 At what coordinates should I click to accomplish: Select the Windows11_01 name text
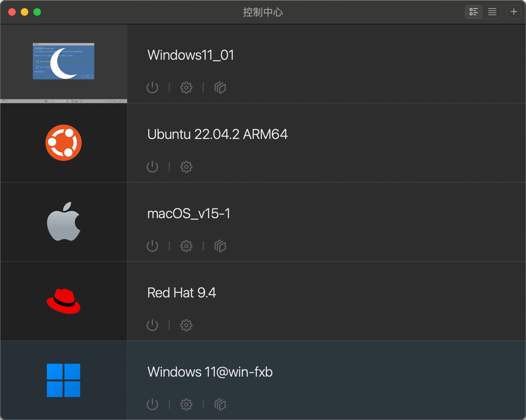coord(191,55)
